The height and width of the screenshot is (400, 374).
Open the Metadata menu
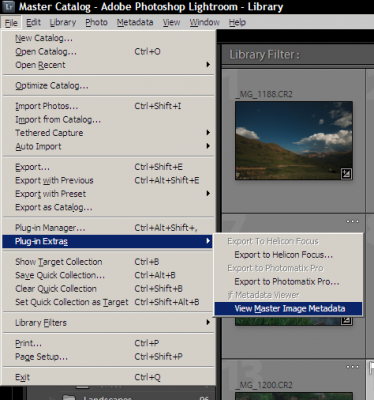tap(135, 22)
